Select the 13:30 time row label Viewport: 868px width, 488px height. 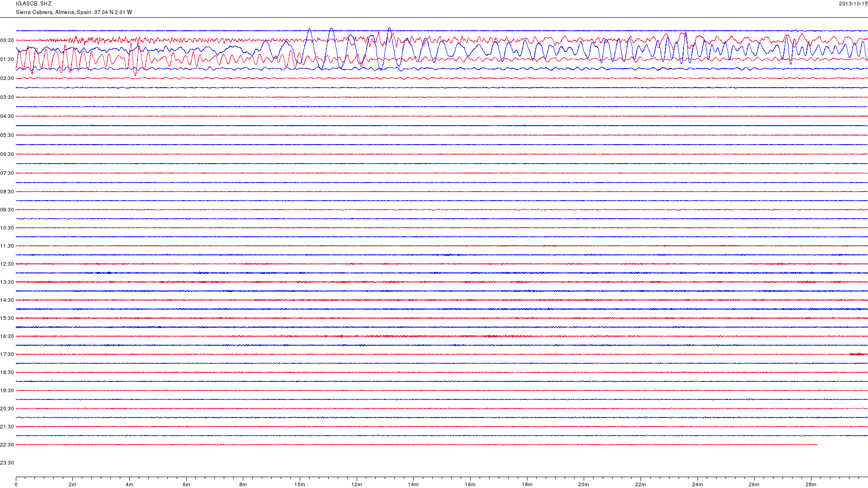[7, 282]
